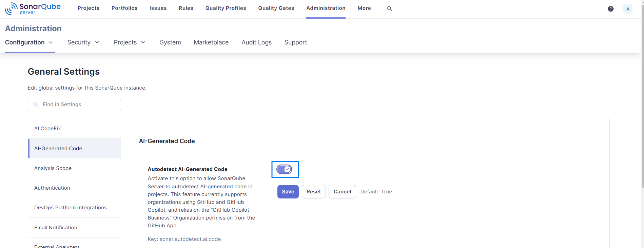Image resolution: width=644 pixels, height=248 pixels.
Task: Click the SonarQube server logo
Action: [x=33, y=9]
